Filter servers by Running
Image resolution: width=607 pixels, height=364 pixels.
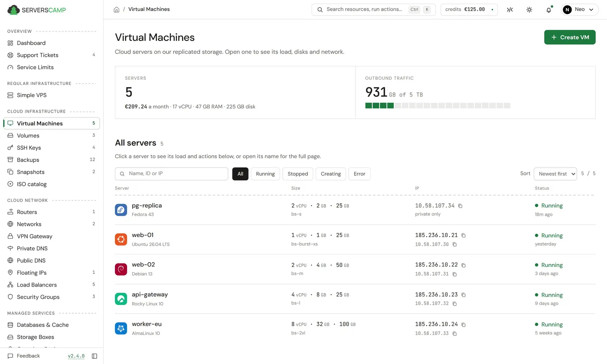tap(265, 174)
